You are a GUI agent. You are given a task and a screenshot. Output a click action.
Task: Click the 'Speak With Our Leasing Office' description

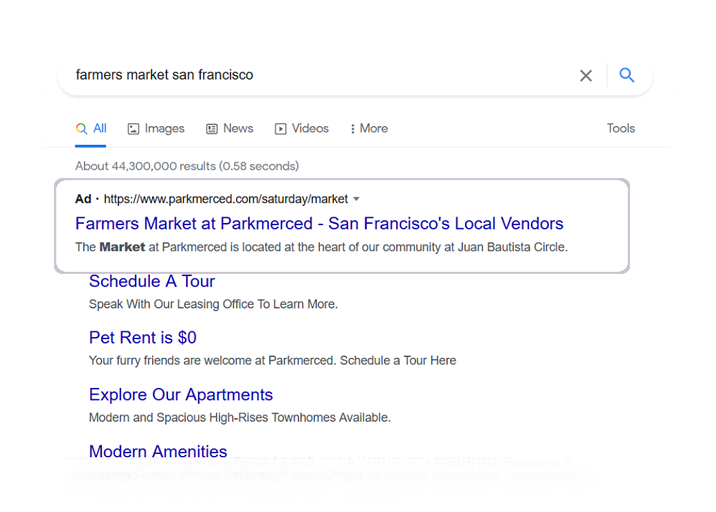[x=213, y=304]
